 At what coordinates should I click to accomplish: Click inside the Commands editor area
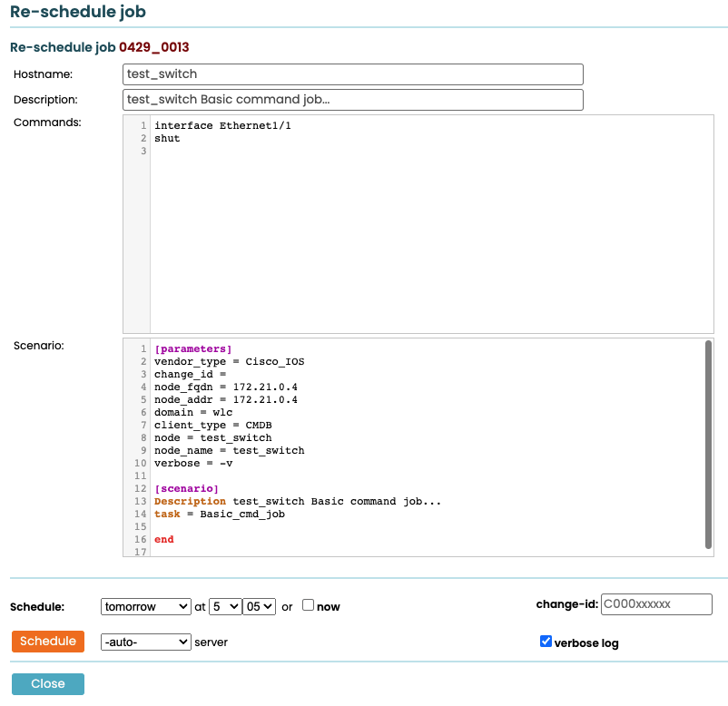(x=431, y=236)
